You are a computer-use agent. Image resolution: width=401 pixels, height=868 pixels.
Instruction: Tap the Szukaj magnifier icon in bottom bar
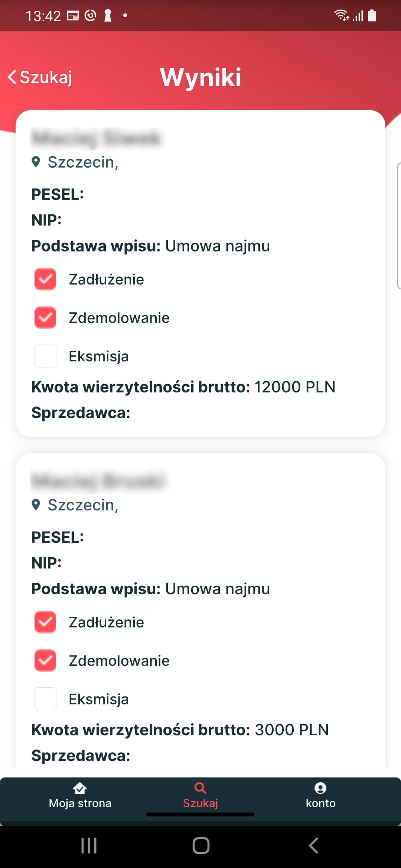coord(200,788)
